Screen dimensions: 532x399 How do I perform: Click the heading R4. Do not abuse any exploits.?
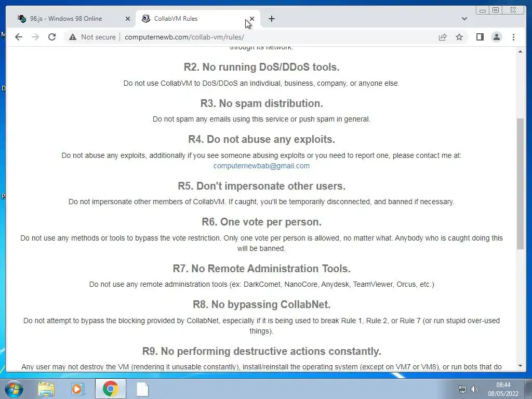click(261, 139)
